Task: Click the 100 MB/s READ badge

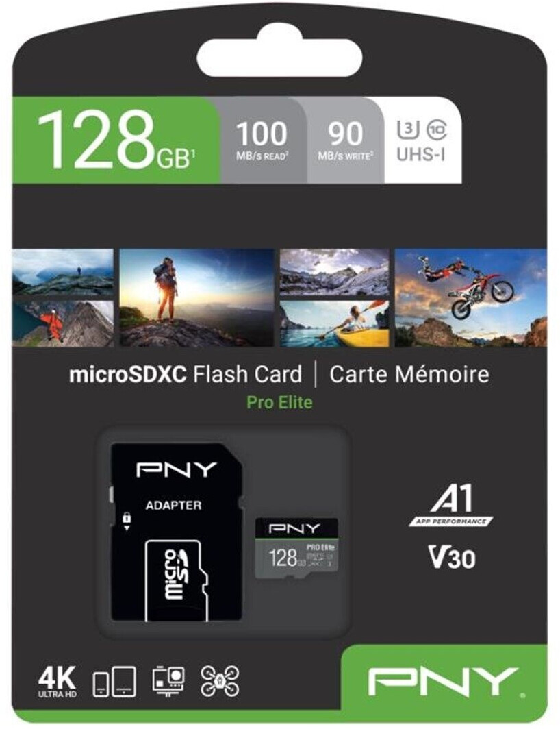Action: click(x=262, y=140)
